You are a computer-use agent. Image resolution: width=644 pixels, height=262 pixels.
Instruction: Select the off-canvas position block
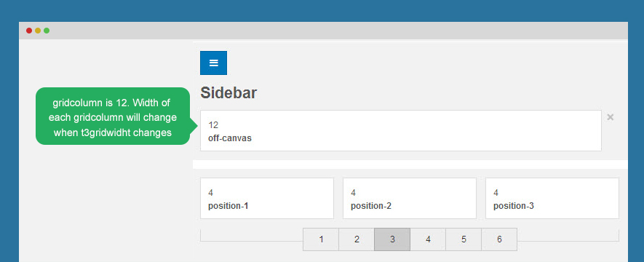[x=401, y=130]
